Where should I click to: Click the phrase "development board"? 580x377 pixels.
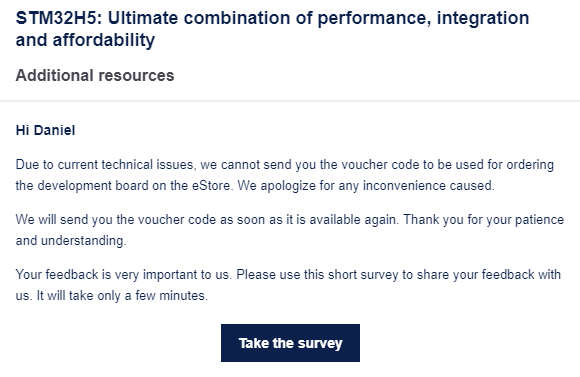coord(93,185)
